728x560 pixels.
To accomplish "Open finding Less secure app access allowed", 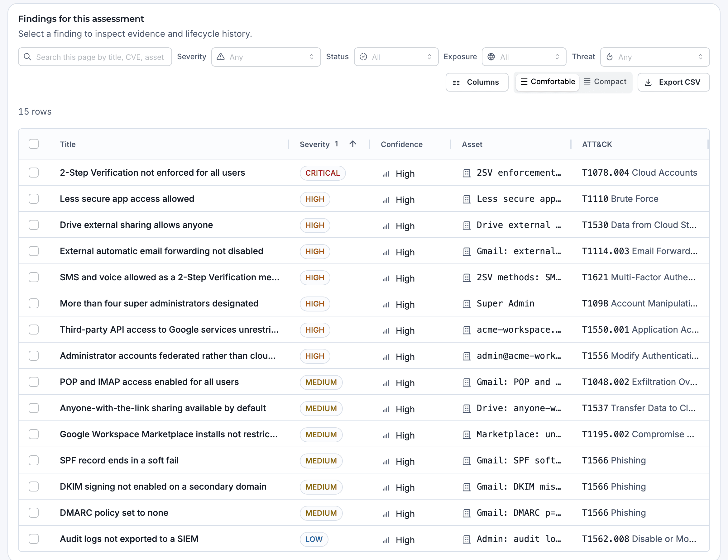I will [x=127, y=199].
